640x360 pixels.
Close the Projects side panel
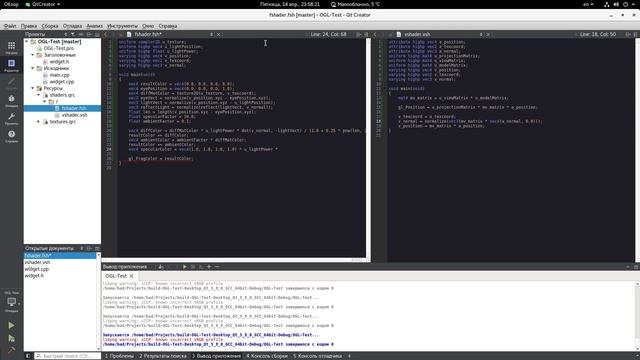97,34
